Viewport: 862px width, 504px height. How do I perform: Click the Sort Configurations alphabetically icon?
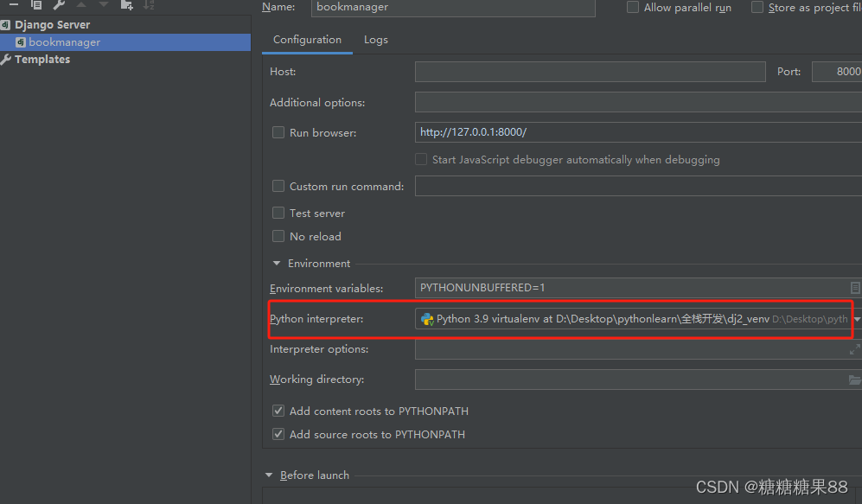(149, 4)
